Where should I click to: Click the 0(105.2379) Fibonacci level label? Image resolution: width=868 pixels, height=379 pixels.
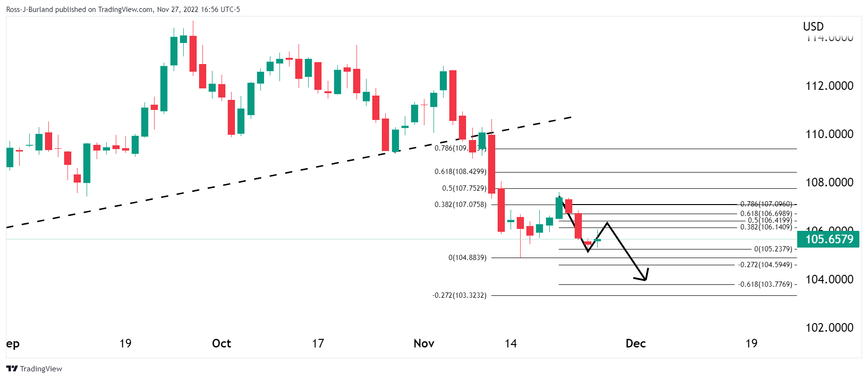(x=773, y=249)
